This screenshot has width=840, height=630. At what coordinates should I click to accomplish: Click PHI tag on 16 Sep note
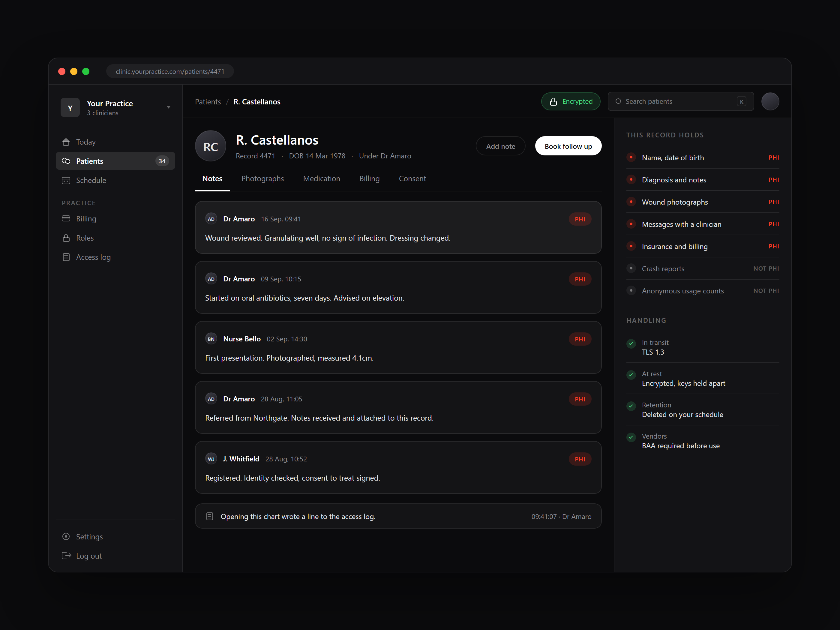580,219
